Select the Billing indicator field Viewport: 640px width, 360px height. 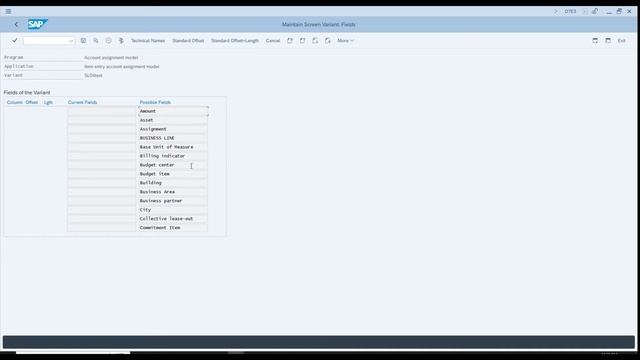[x=173, y=156]
